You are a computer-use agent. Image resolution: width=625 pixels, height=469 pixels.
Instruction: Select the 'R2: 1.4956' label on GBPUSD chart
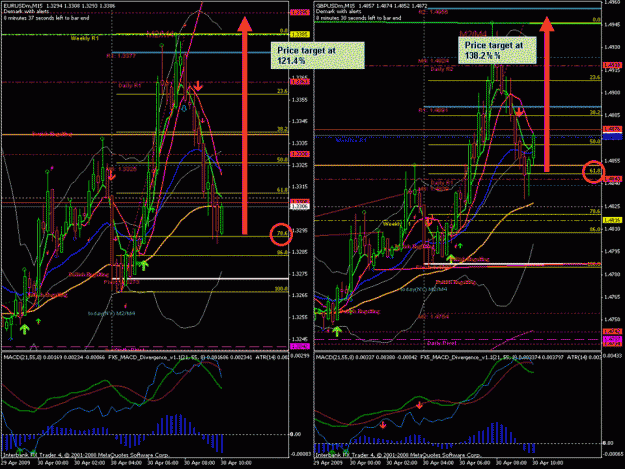[x=433, y=12]
